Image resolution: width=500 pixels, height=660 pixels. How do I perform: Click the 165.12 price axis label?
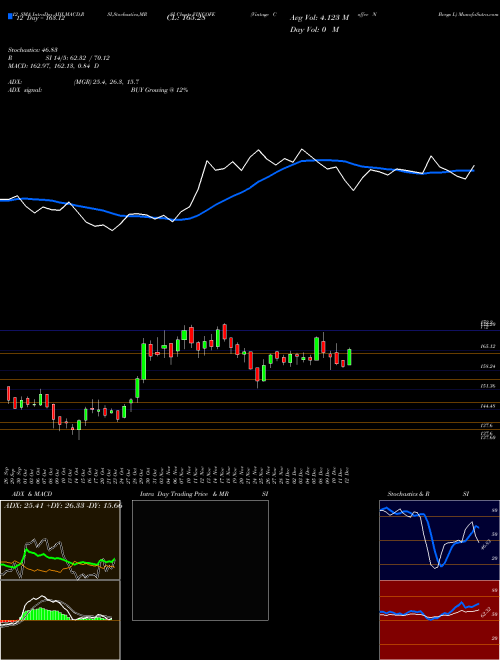pyautogui.click(x=488, y=346)
